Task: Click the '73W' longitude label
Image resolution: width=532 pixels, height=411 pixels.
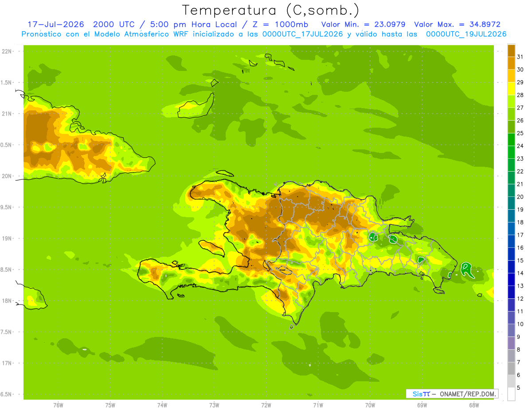Action: (214, 405)
